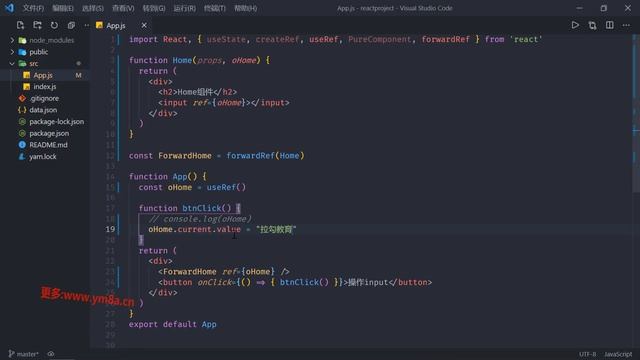Click the JS icon beside index.js
The height and width of the screenshot is (360, 640).
27,87
